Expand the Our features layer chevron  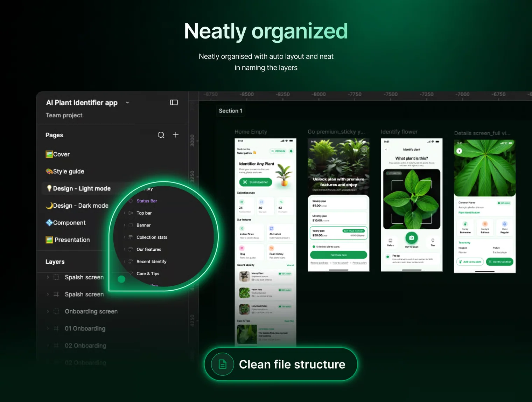pyautogui.click(x=125, y=249)
